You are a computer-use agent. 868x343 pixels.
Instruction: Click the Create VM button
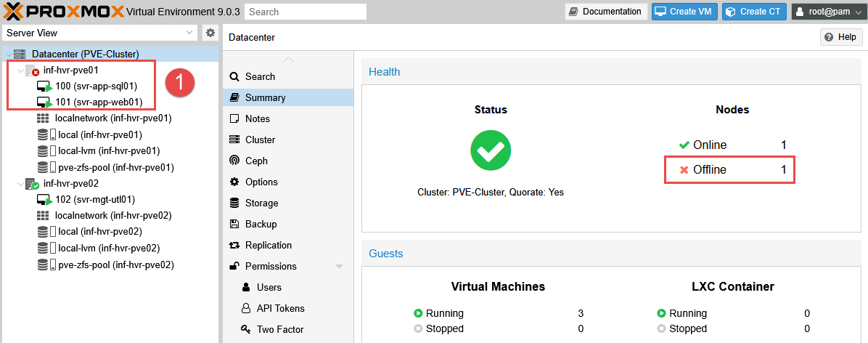pos(684,12)
